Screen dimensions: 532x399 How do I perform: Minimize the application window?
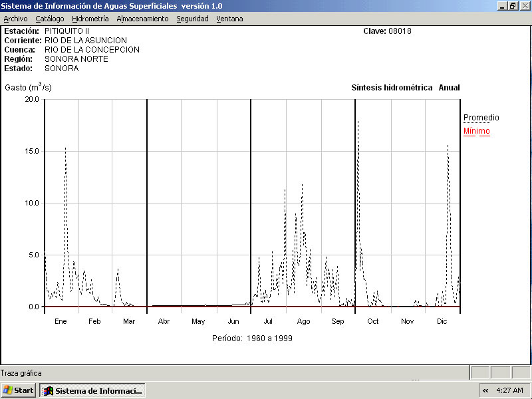pyautogui.click(x=502, y=5)
